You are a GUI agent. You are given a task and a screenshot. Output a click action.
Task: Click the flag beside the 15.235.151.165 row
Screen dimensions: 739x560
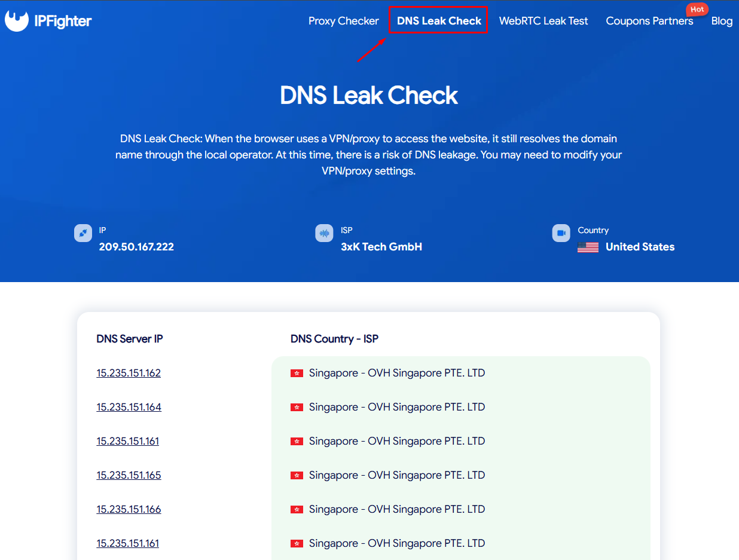(297, 475)
